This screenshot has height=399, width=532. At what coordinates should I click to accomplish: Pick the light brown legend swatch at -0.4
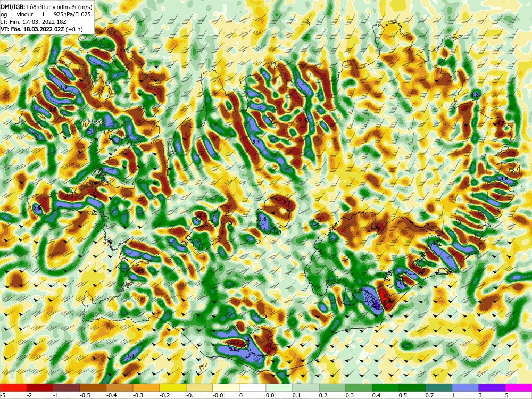(x=120, y=387)
